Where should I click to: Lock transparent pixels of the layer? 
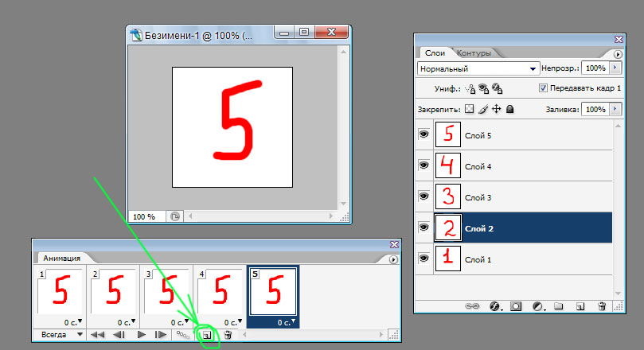[x=469, y=109]
